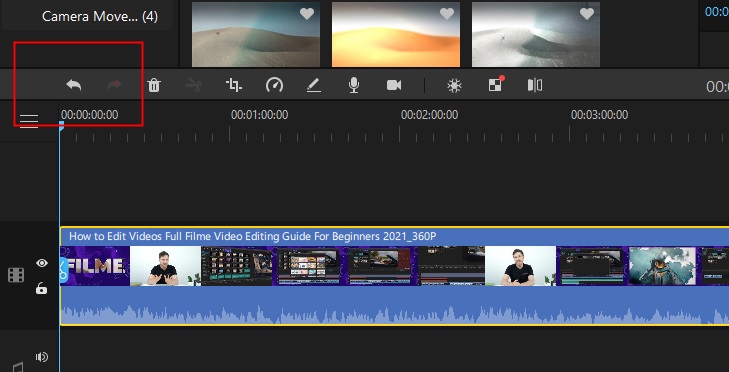
Task: Open the Crop tool
Action: click(234, 85)
